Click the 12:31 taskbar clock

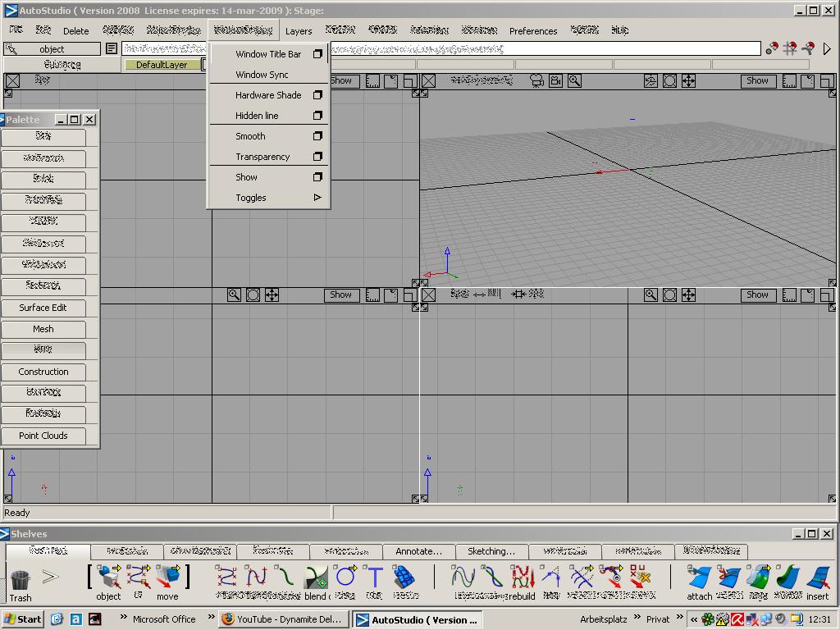[819, 619]
